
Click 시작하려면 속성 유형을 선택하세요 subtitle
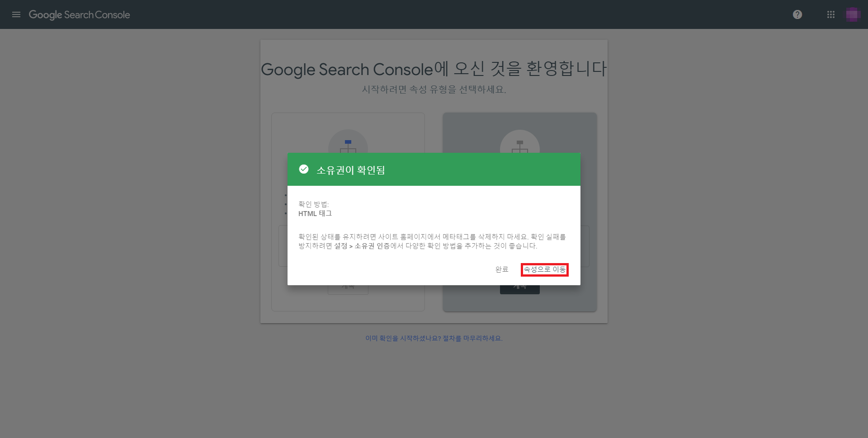pos(434,89)
